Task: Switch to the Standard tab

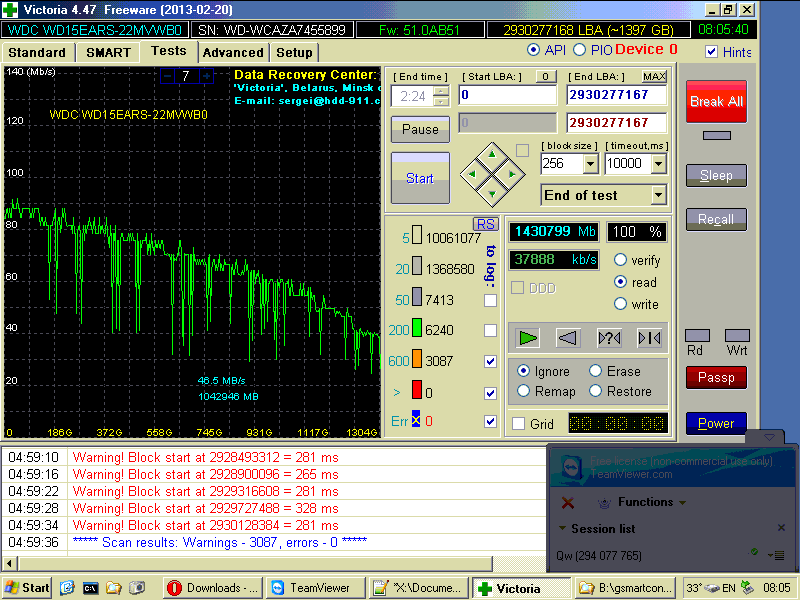Action: (x=37, y=53)
